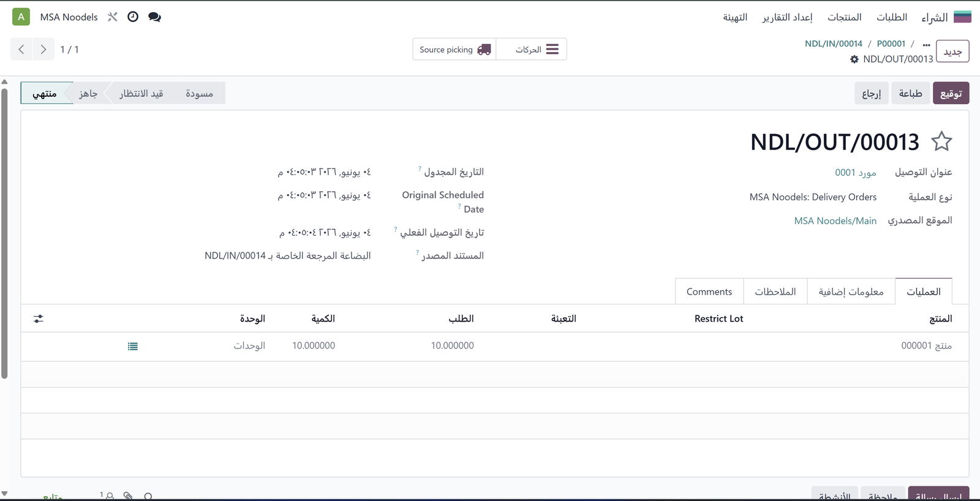Switch to the Comments tab

[709, 292]
